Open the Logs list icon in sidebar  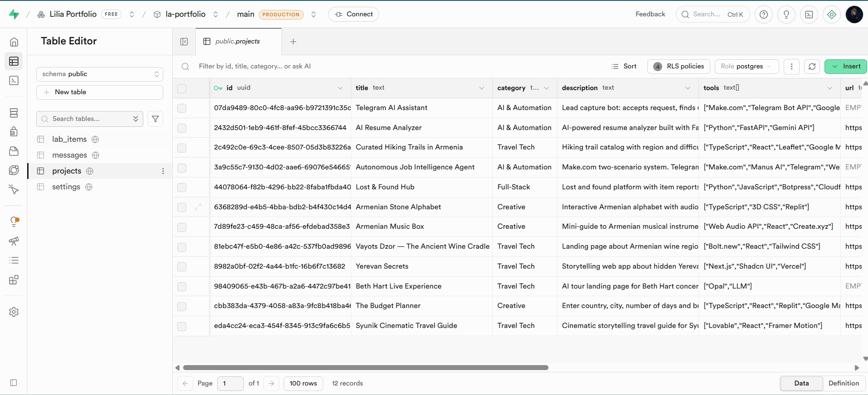pos(14,260)
